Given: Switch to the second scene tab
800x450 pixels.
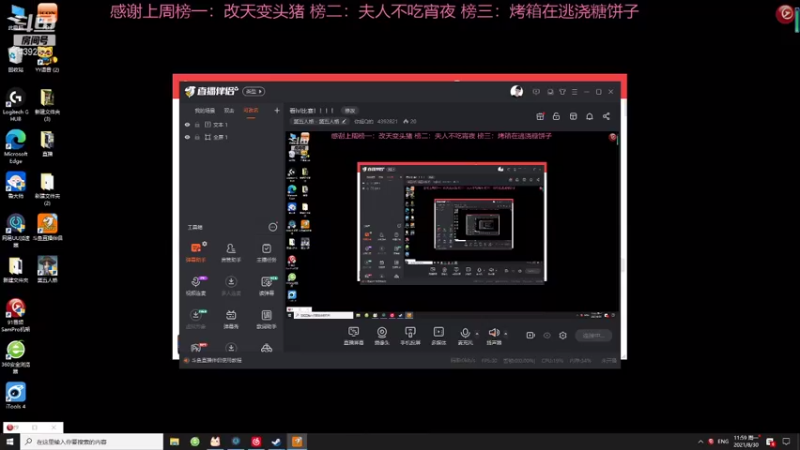Looking at the screenshot, I should (x=229, y=111).
